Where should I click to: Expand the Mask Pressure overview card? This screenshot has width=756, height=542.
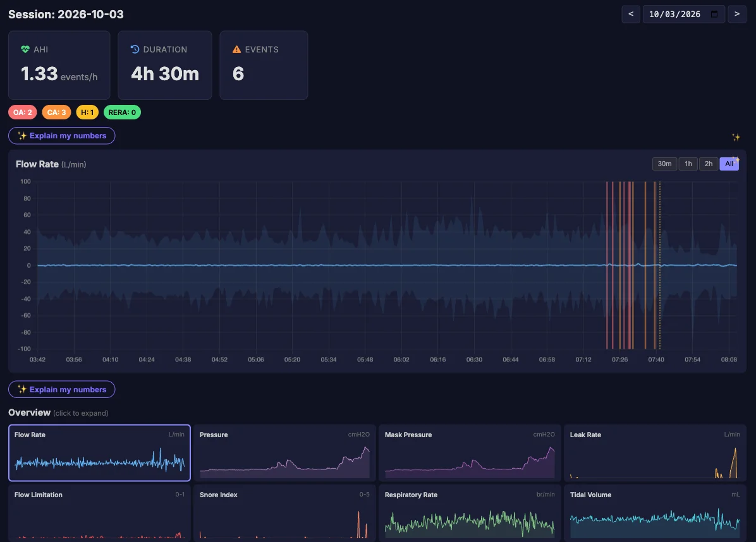pos(470,453)
